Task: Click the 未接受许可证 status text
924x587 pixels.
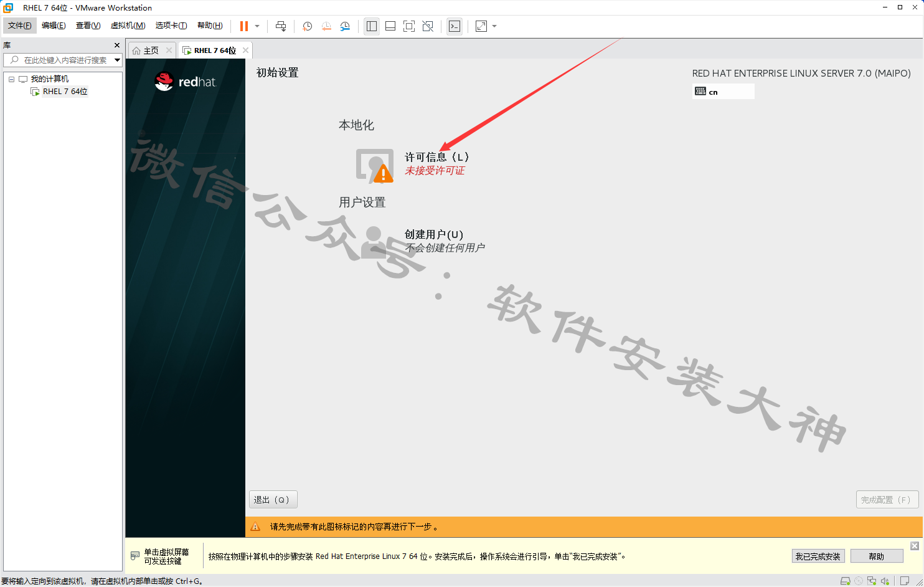Action: 435,171
